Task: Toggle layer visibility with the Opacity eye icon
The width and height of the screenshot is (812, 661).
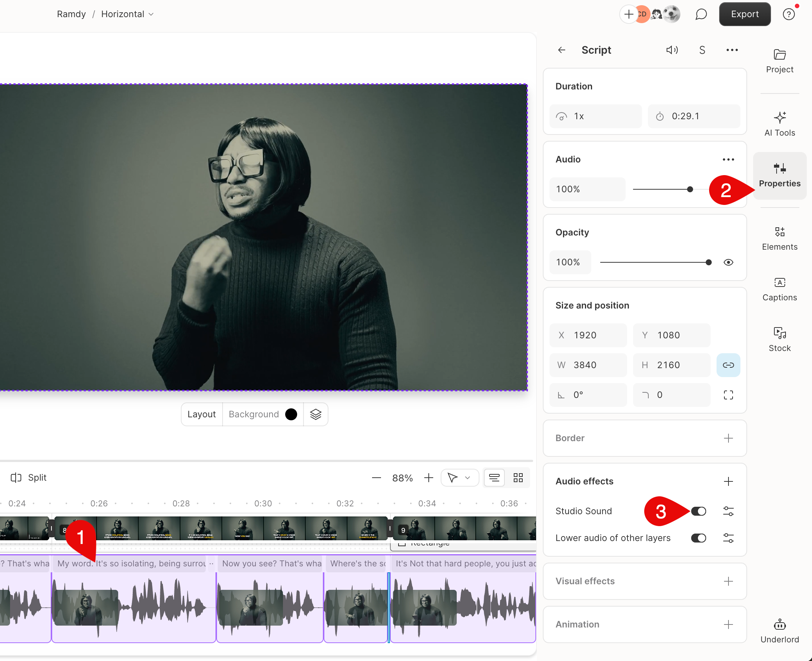Action: (728, 262)
